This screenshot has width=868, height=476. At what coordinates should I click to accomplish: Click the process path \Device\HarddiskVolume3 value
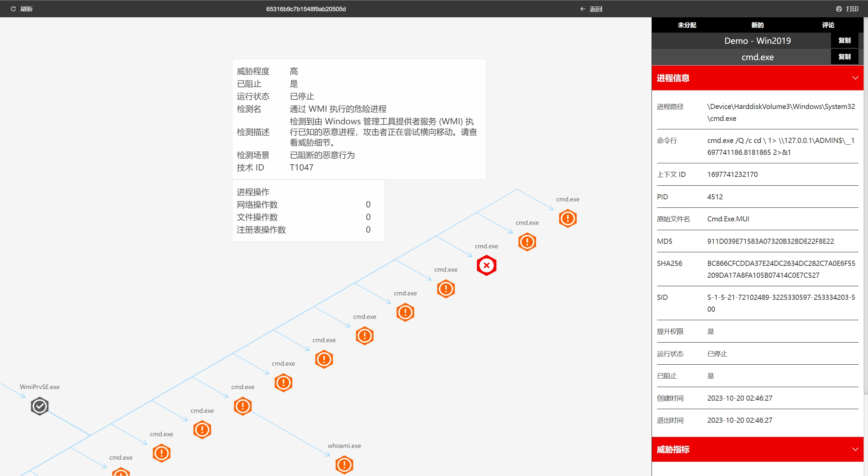[781, 112]
